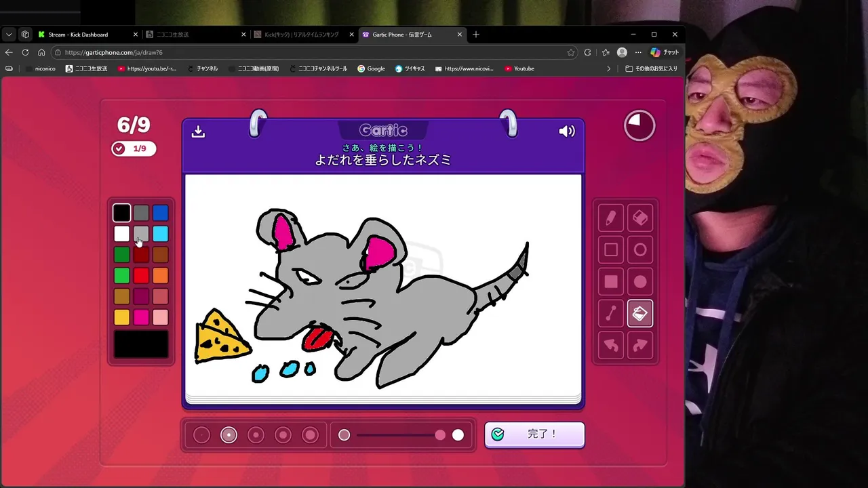Open the tab search dropdown arrow
The width and height of the screenshot is (868, 488).
9,35
